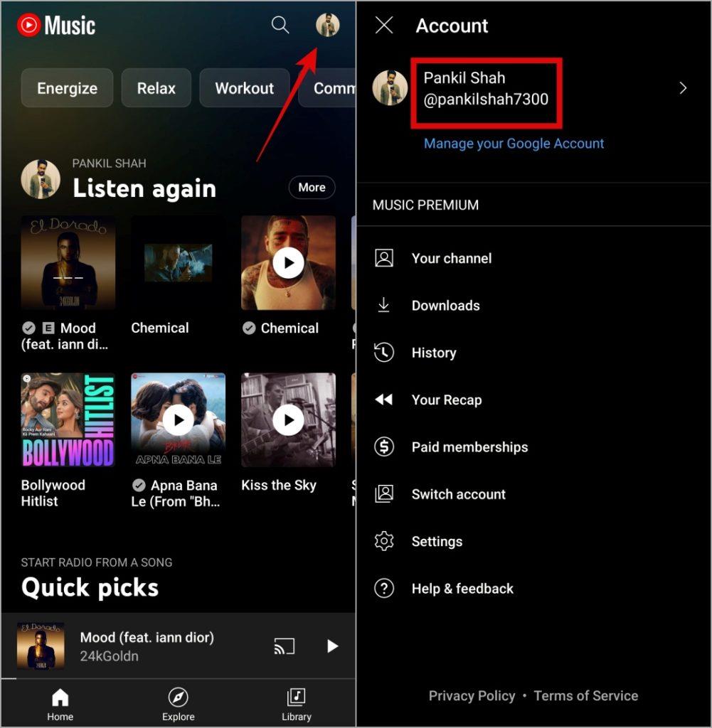Open the Terms of Service link
712x728 pixels.
(x=585, y=695)
